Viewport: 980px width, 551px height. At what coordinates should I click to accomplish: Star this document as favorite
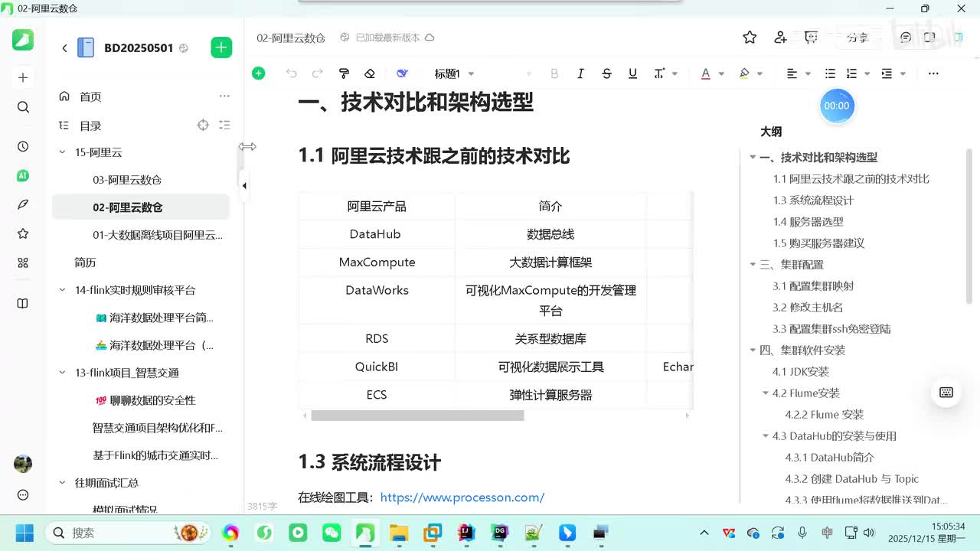pos(750,37)
